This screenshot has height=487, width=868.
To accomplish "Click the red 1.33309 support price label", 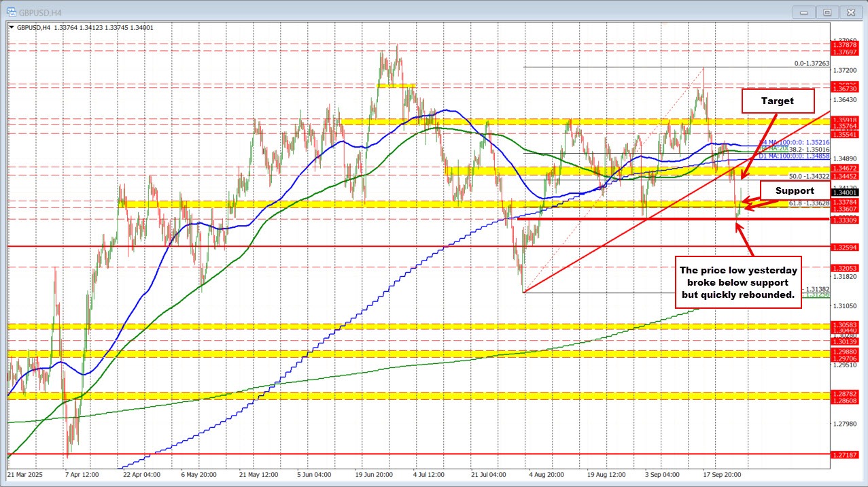I will pos(846,219).
